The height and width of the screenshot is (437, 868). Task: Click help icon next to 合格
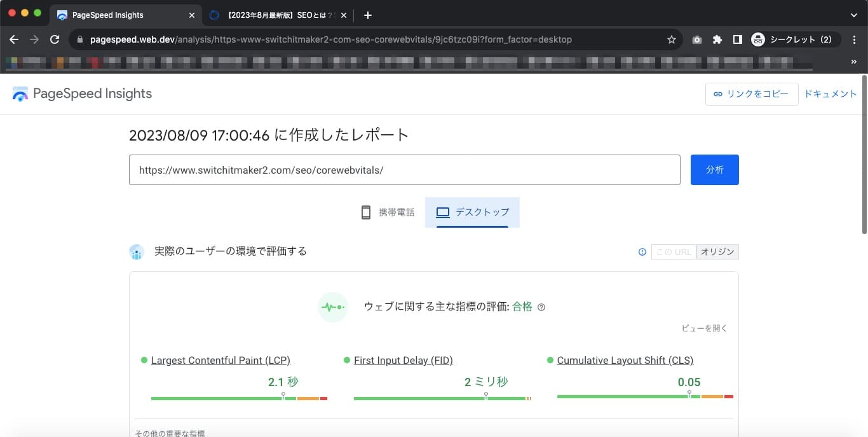[x=541, y=307]
